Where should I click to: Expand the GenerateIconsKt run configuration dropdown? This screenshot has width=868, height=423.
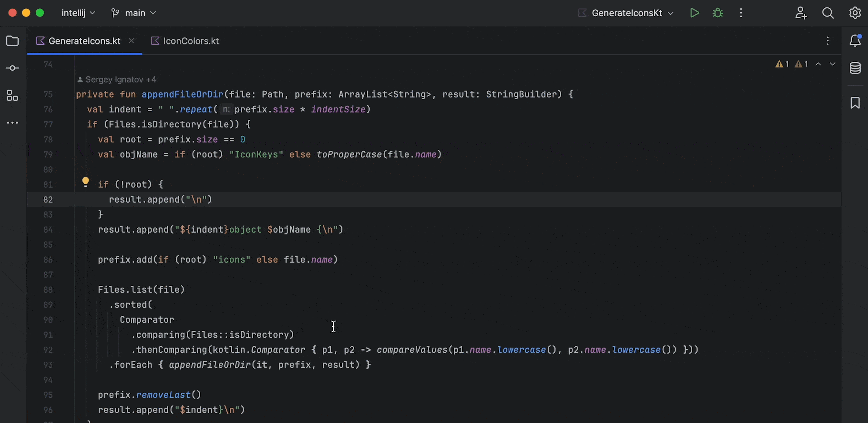point(632,13)
